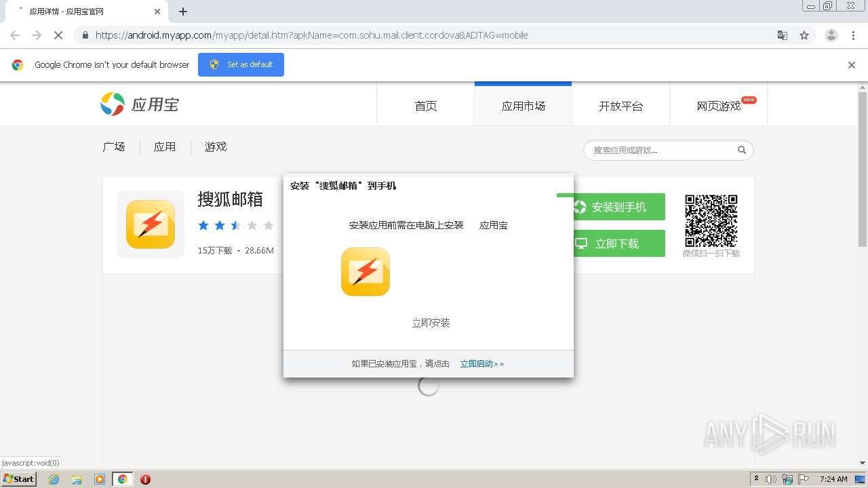The height and width of the screenshot is (488, 868).
Task: Open the translate page icon in address bar
Action: coord(783,35)
